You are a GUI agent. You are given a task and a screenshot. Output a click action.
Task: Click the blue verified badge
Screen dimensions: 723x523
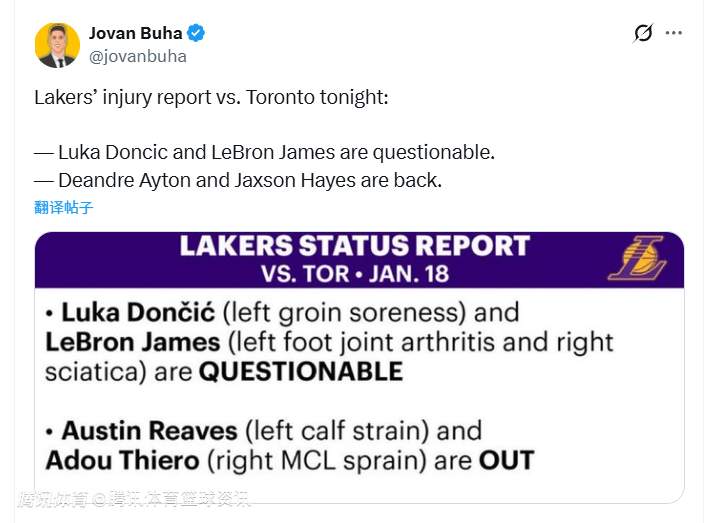pos(197,33)
